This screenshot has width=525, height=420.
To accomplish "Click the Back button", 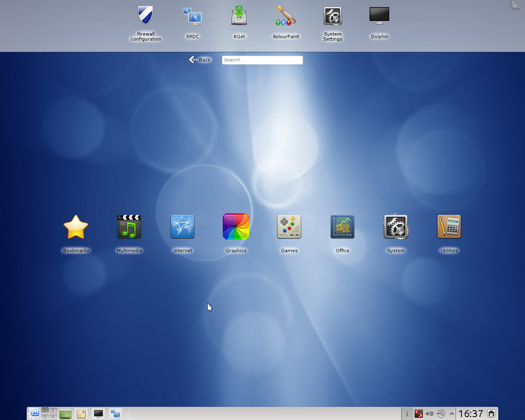I will click(x=199, y=60).
